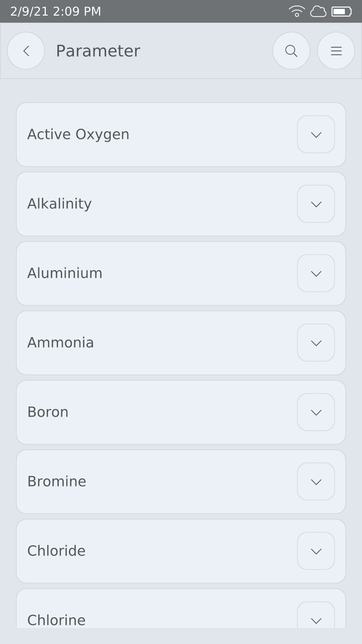The image size is (362, 644).
Task: Expand the Bromine chevron
Action: (x=316, y=481)
